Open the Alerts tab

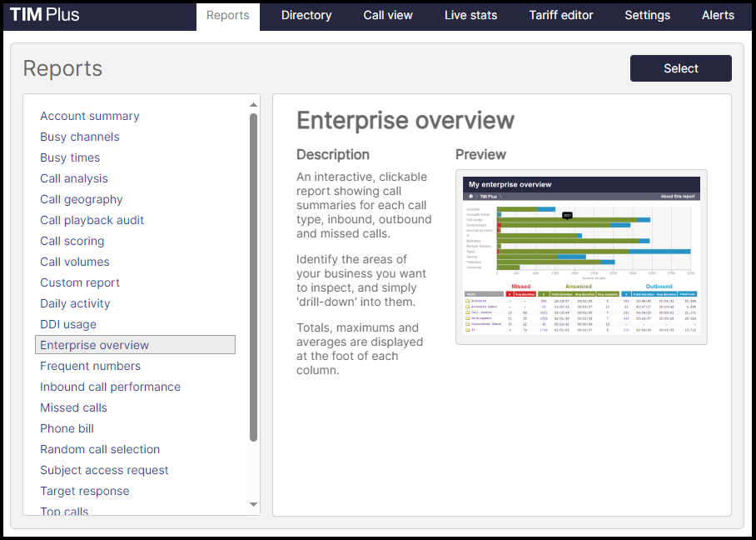[x=718, y=14]
